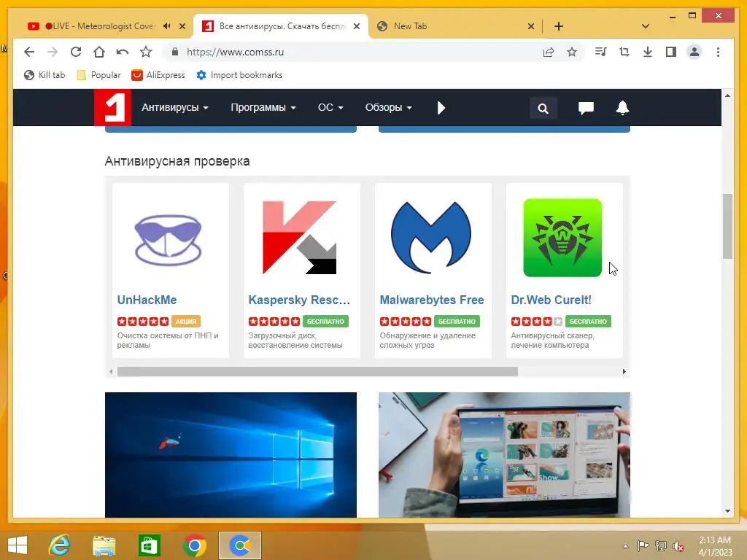
Task: Expand the Антивирусы dropdown menu
Action: [175, 108]
